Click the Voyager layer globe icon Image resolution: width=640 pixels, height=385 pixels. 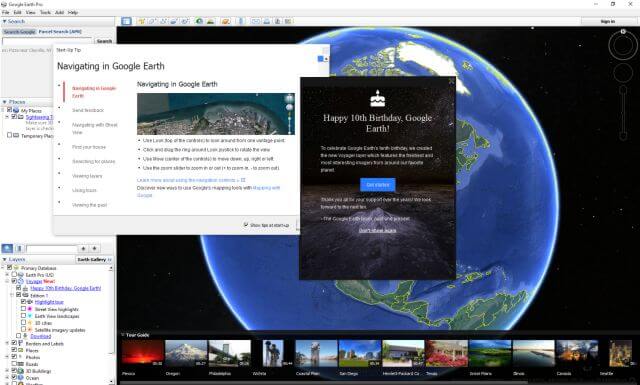point(21,282)
